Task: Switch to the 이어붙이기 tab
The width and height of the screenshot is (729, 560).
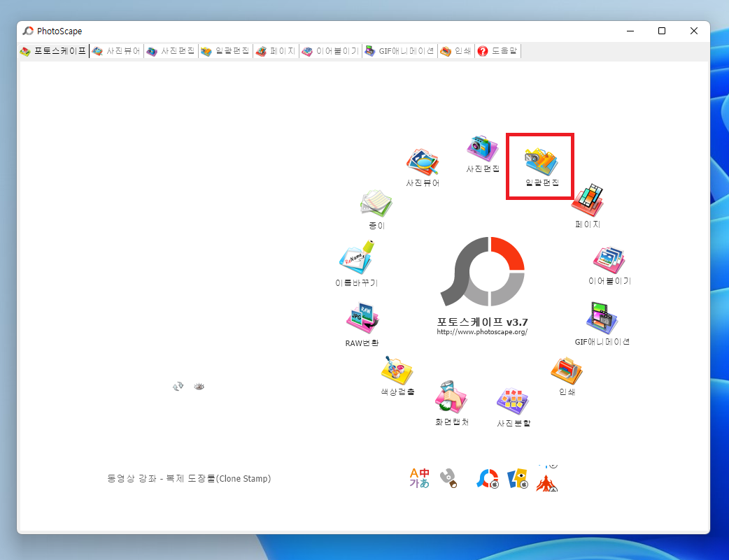Action: pyautogui.click(x=330, y=50)
